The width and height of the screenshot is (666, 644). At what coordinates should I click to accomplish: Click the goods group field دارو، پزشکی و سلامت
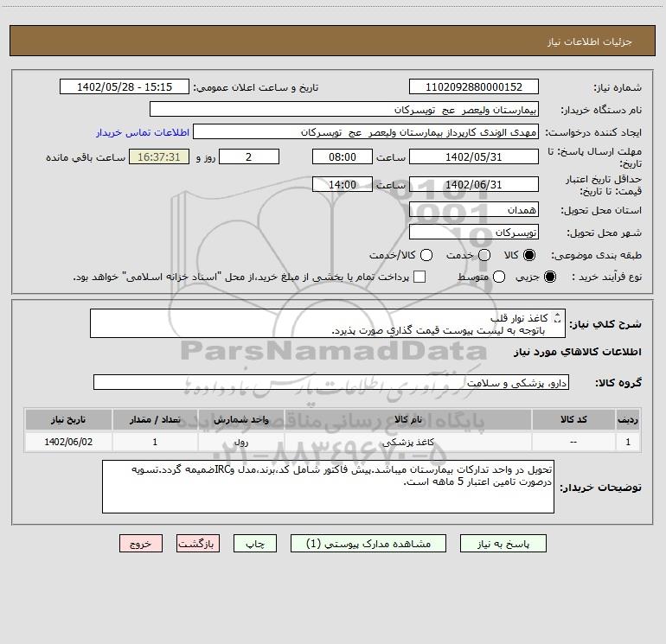tap(331, 382)
